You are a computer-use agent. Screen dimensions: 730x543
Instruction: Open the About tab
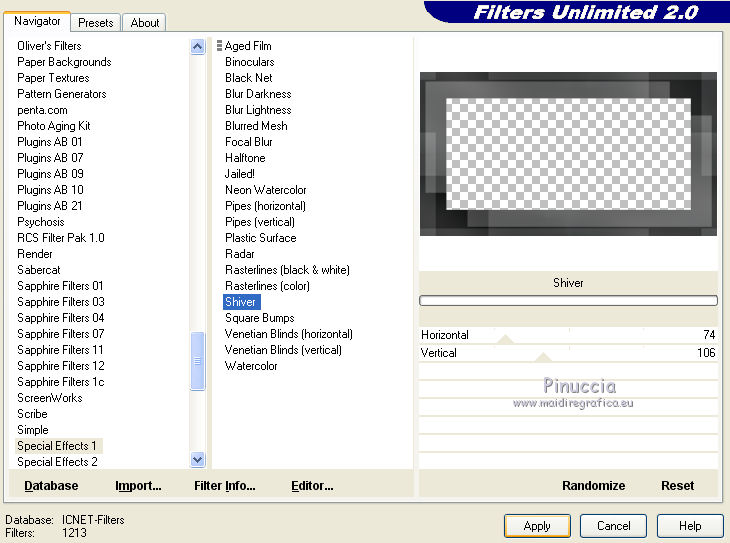pos(144,23)
